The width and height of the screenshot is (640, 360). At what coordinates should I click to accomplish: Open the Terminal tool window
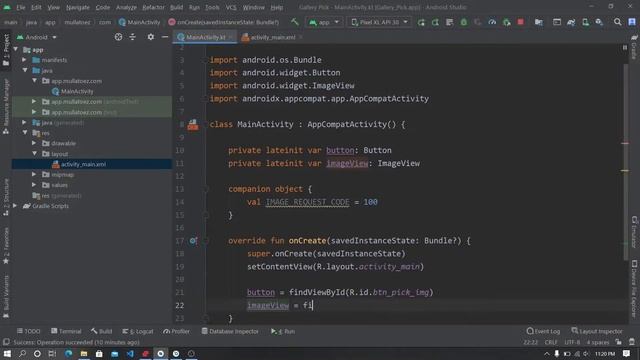pyautogui.click(x=66, y=331)
